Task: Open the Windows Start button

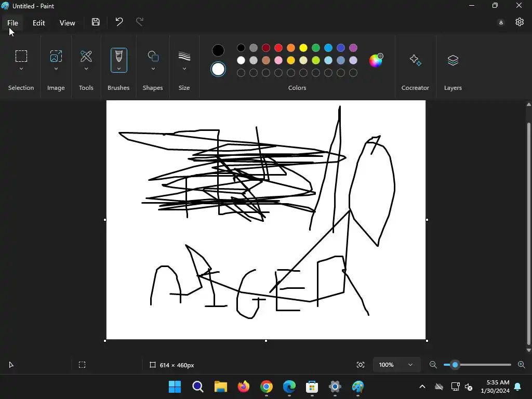Action: (x=175, y=387)
